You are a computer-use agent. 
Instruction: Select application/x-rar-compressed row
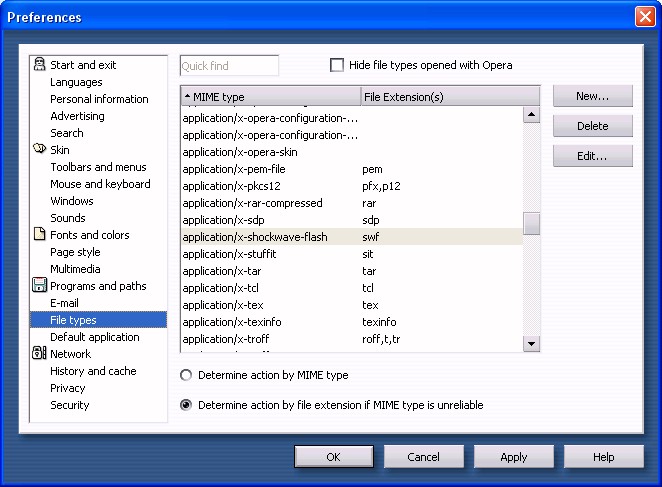(x=352, y=203)
